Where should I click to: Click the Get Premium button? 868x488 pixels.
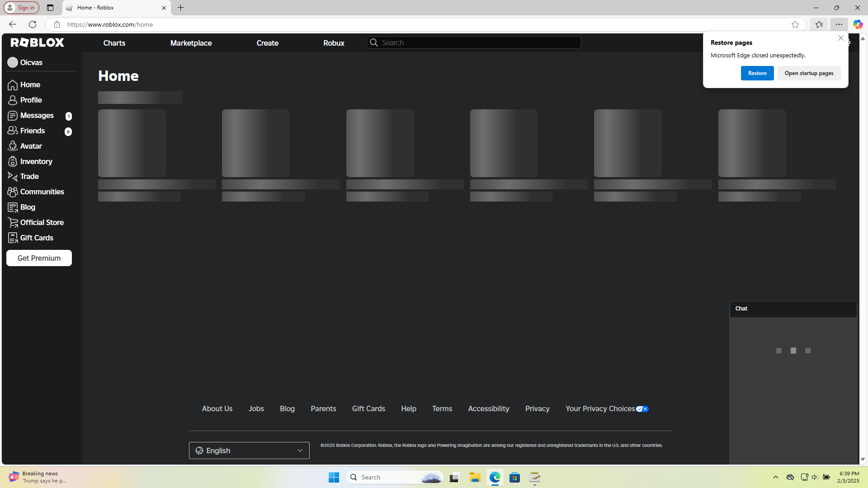[x=39, y=258]
